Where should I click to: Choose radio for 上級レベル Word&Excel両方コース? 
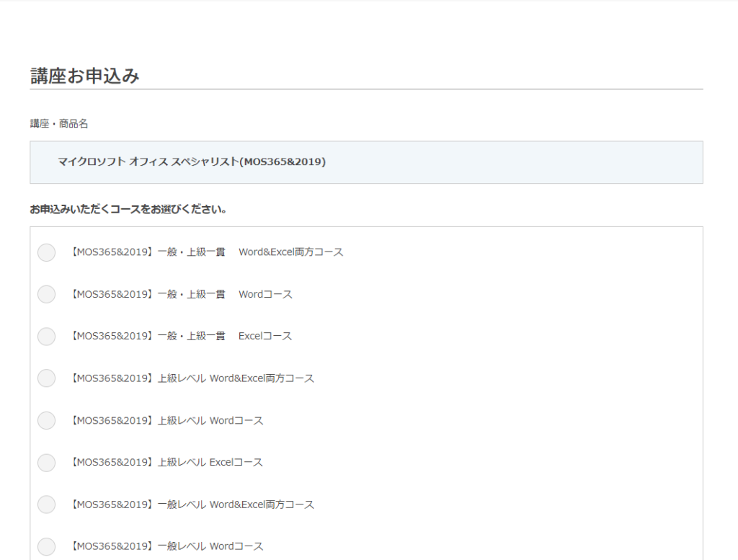pyautogui.click(x=47, y=378)
